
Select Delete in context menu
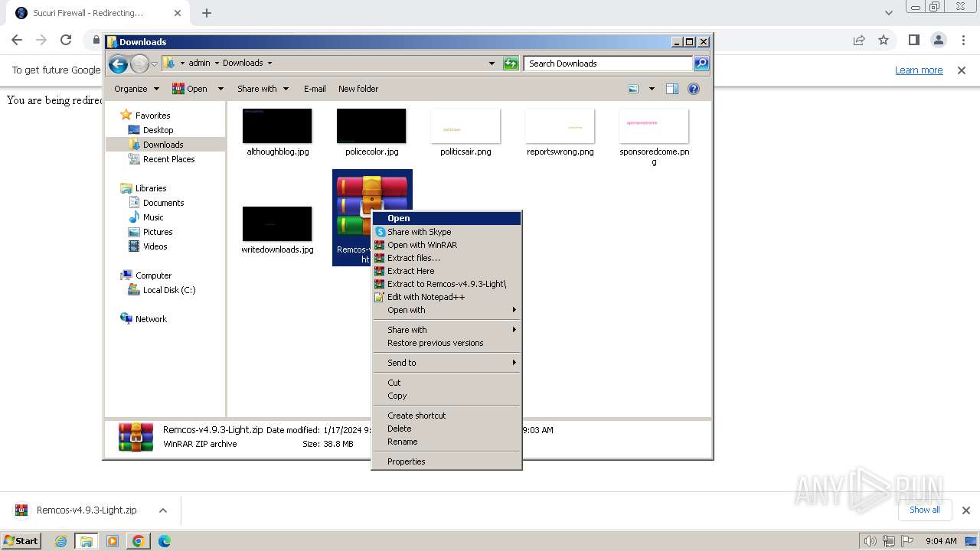pos(446,429)
